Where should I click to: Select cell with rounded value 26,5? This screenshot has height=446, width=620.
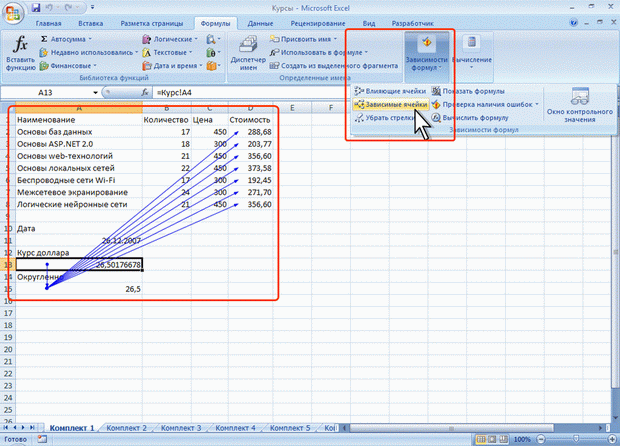79,289
